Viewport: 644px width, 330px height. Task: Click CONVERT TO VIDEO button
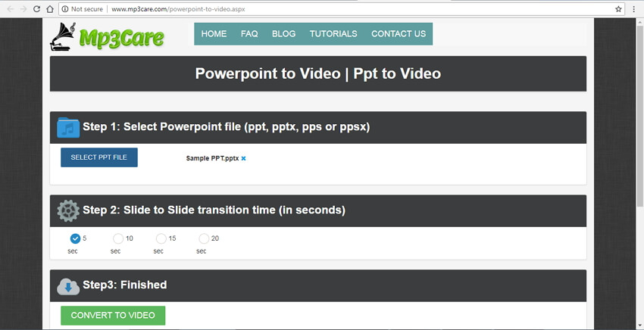pyautogui.click(x=113, y=315)
